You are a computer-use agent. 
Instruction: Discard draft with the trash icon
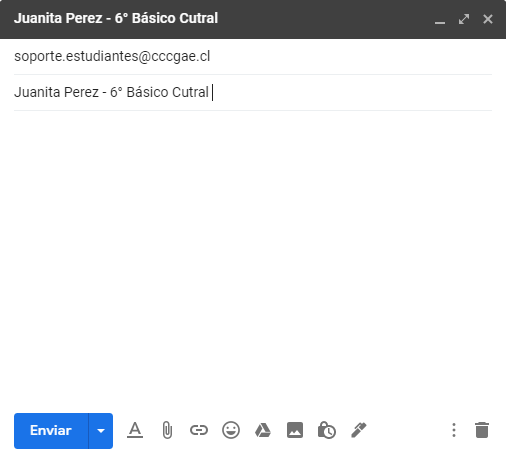[x=482, y=430]
